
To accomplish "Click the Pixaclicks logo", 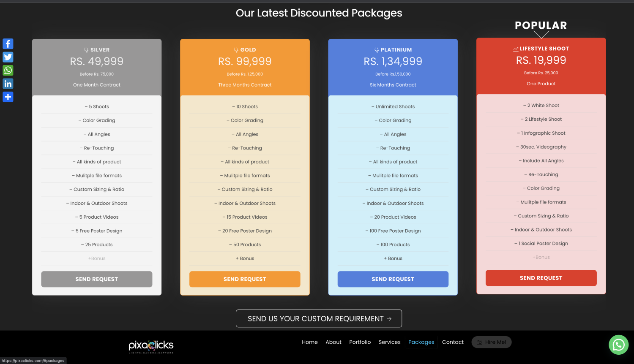I will pyautogui.click(x=151, y=346).
